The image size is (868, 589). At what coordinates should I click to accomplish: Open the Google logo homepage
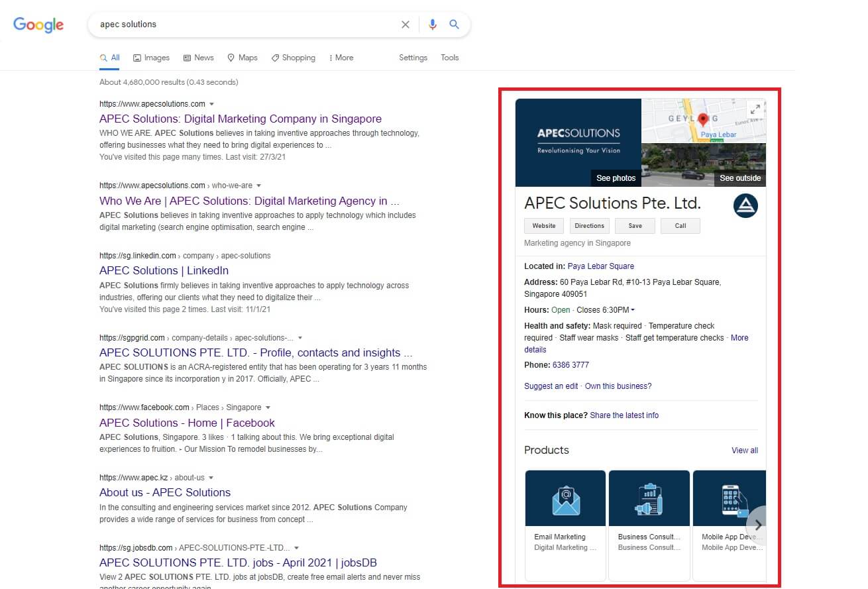[x=38, y=25]
